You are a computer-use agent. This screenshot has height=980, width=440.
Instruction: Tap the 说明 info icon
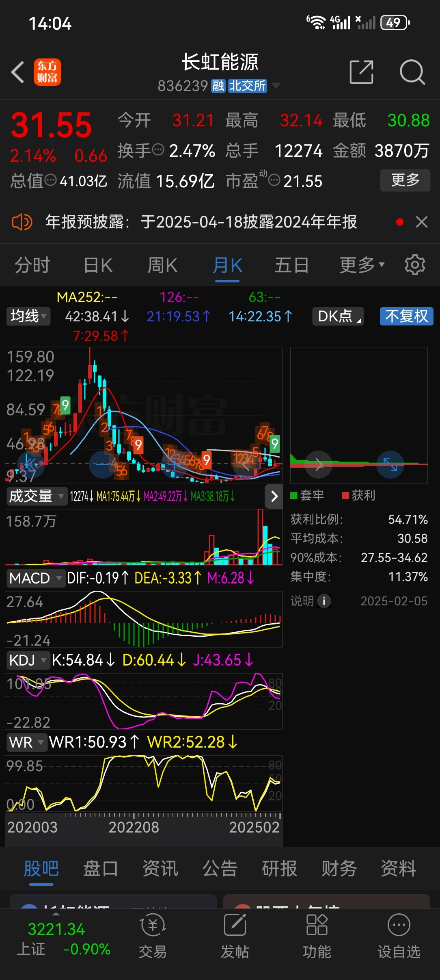point(324,601)
